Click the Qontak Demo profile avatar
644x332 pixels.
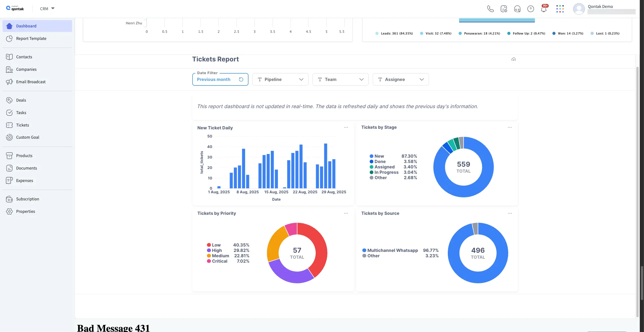coord(578,9)
